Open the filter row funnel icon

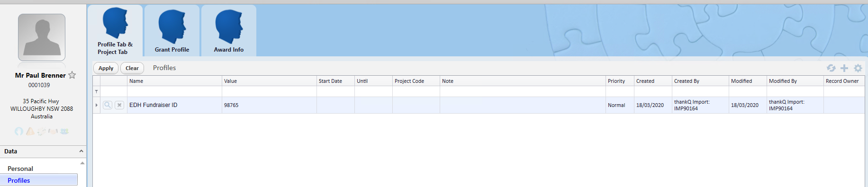pyautogui.click(x=97, y=91)
